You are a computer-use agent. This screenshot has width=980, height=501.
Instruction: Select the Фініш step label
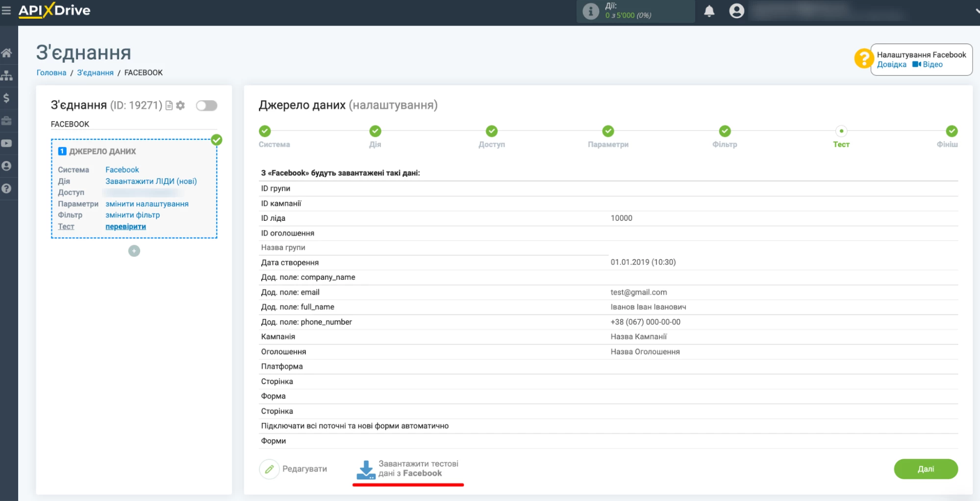(947, 144)
